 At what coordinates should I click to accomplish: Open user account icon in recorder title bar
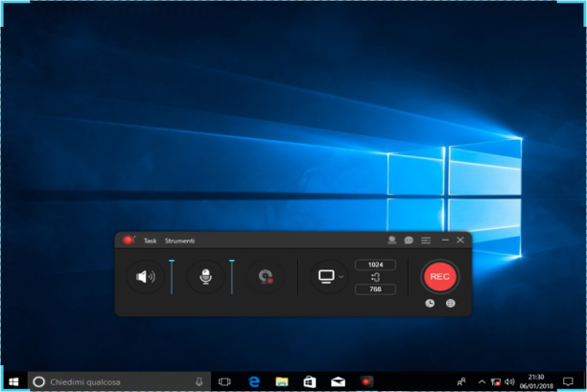point(392,241)
